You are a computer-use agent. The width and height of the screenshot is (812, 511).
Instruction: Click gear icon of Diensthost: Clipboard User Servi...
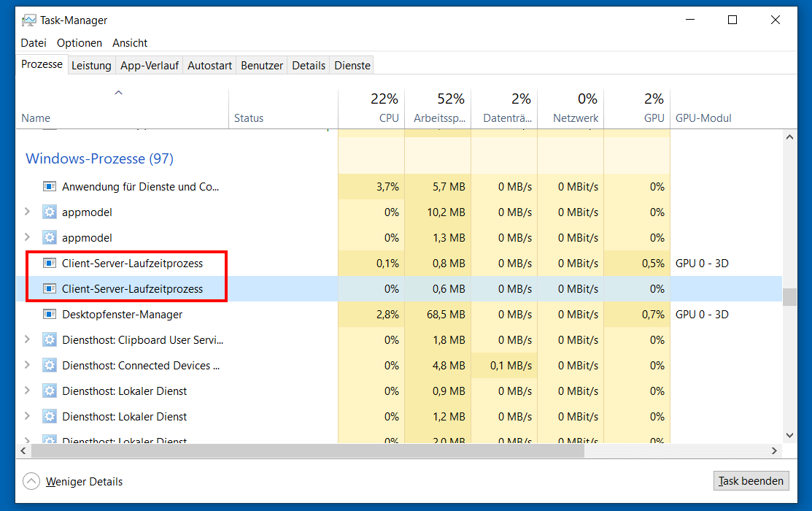pyautogui.click(x=49, y=340)
